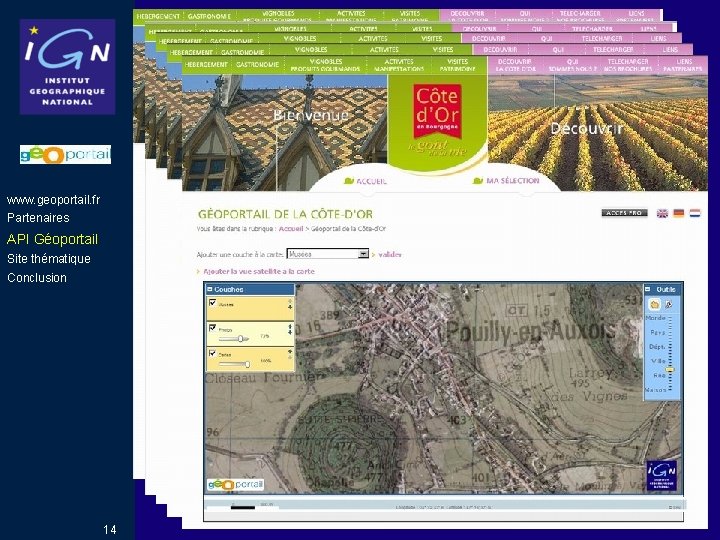Set zoom level to Pays
Image resolution: width=720 pixels, height=540 pixels.
658,332
